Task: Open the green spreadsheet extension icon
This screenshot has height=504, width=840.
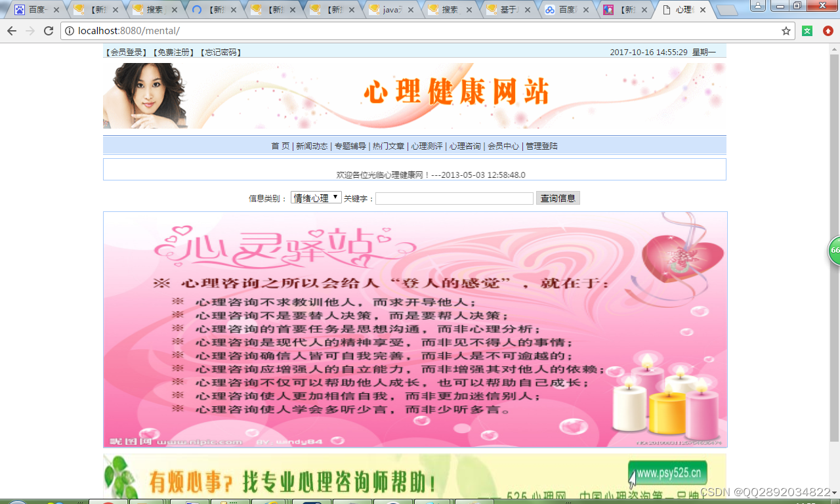Action: click(x=807, y=30)
